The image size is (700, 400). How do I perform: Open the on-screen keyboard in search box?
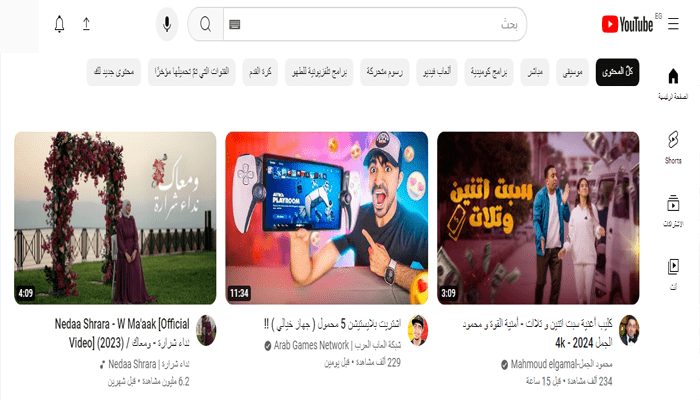coord(235,24)
